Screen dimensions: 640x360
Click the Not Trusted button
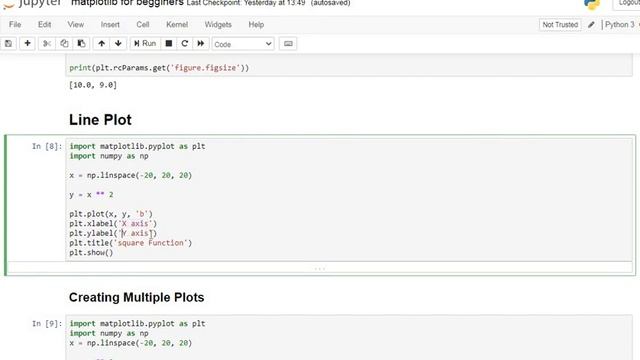coord(560,24)
